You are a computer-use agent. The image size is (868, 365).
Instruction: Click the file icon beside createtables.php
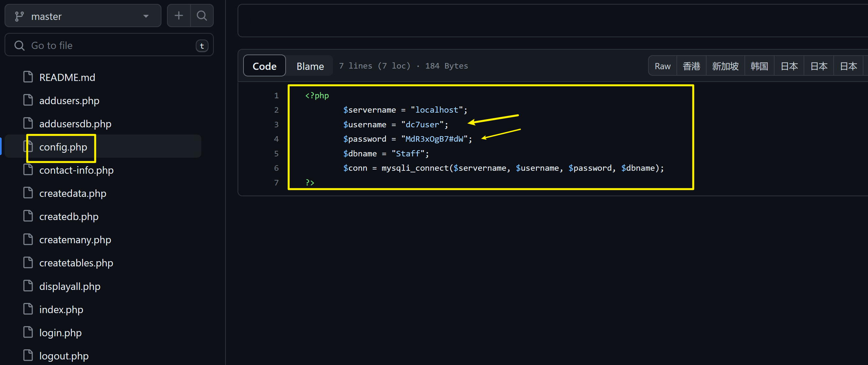point(28,262)
